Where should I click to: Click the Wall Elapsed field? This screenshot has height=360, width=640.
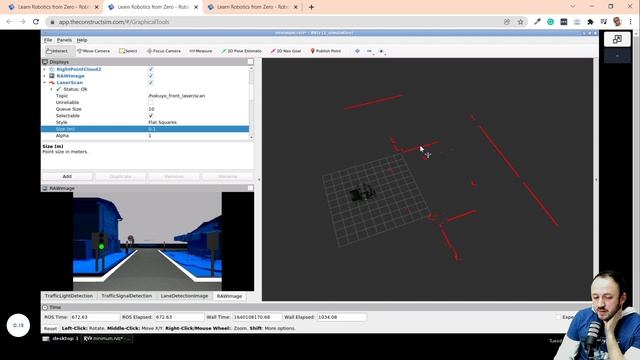pos(341,317)
